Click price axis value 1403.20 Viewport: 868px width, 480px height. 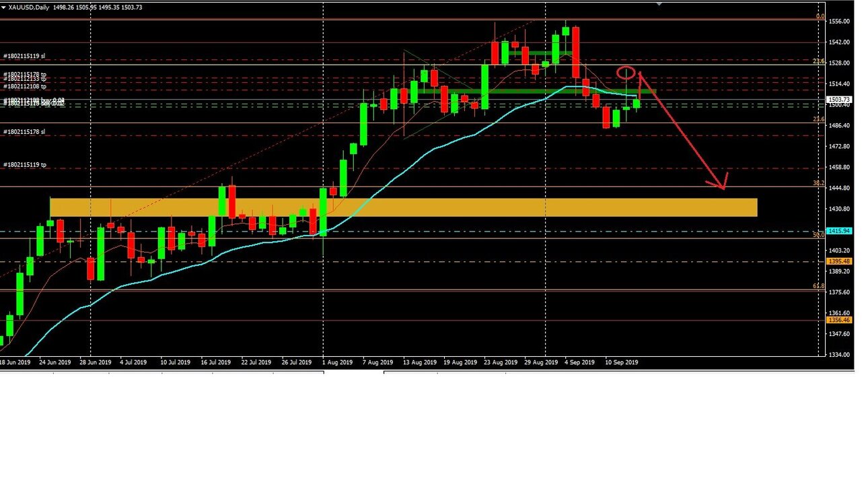(839, 251)
